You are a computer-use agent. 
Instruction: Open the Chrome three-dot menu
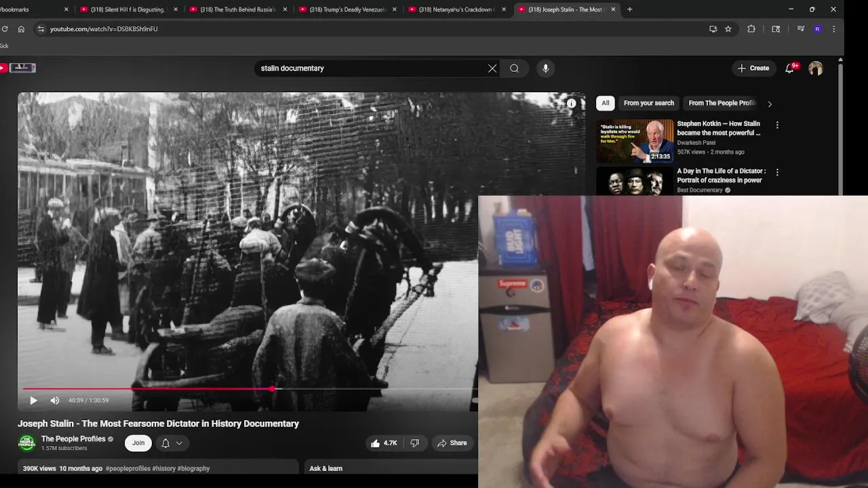834,29
